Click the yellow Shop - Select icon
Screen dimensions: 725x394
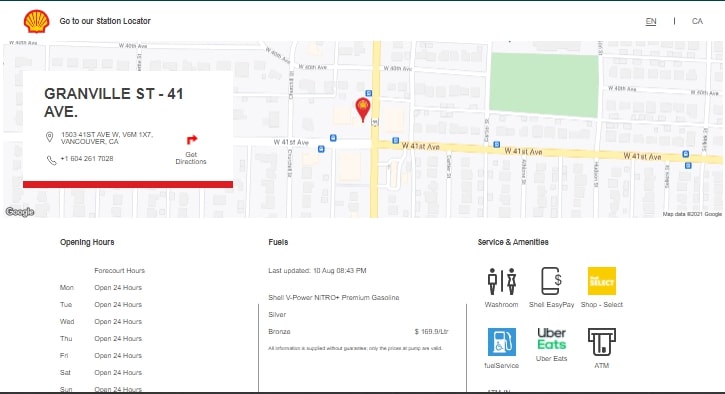pyautogui.click(x=602, y=281)
